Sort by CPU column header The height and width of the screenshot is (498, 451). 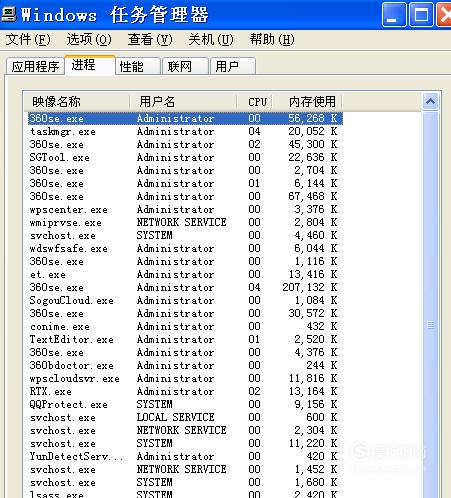pos(255,102)
